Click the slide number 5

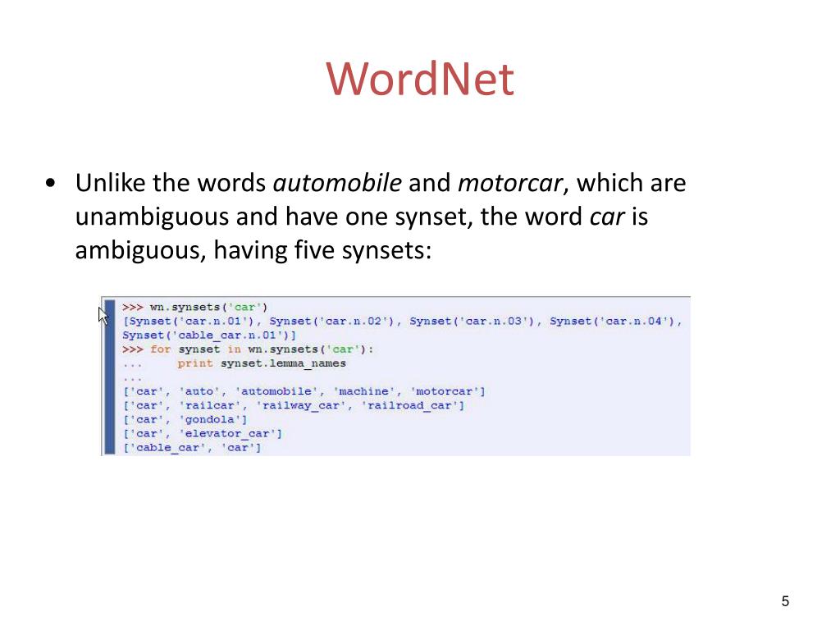pos(785,601)
